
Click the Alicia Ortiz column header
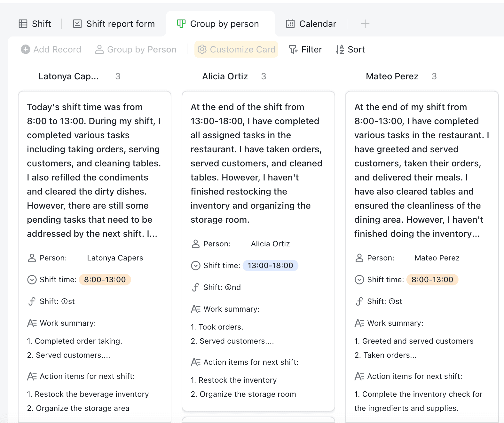[x=225, y=76]
